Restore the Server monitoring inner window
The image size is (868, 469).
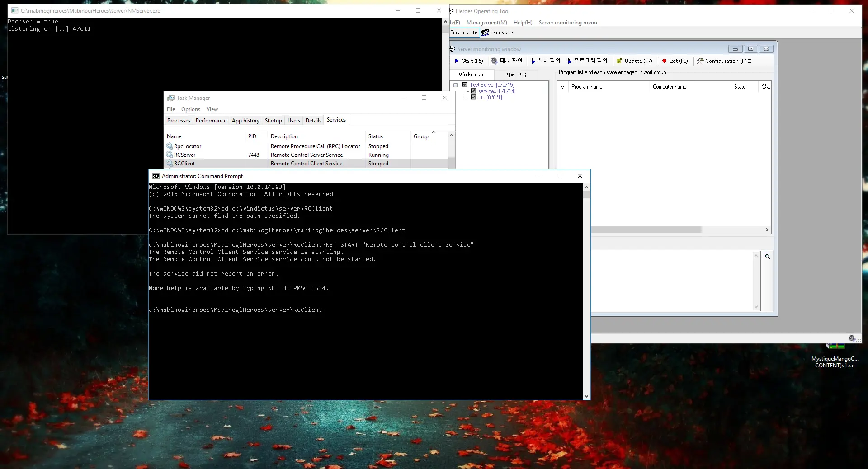pos(750,49)
